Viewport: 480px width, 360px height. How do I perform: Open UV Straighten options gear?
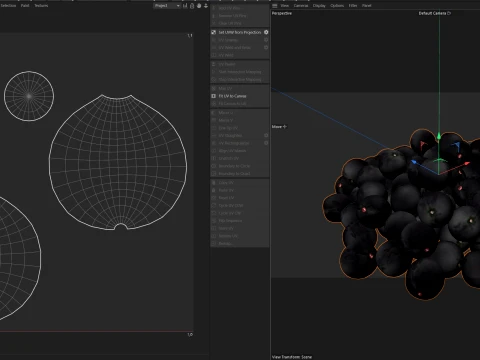[266, 135]
